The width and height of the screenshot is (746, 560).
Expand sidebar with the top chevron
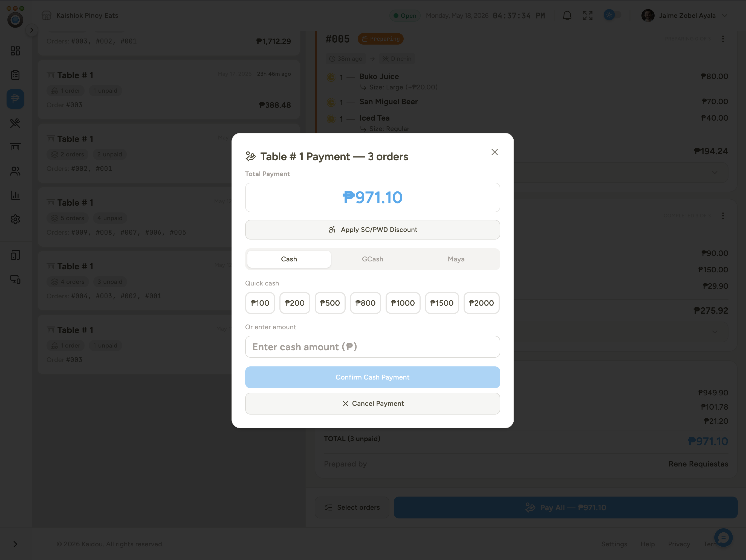point(31,30)
